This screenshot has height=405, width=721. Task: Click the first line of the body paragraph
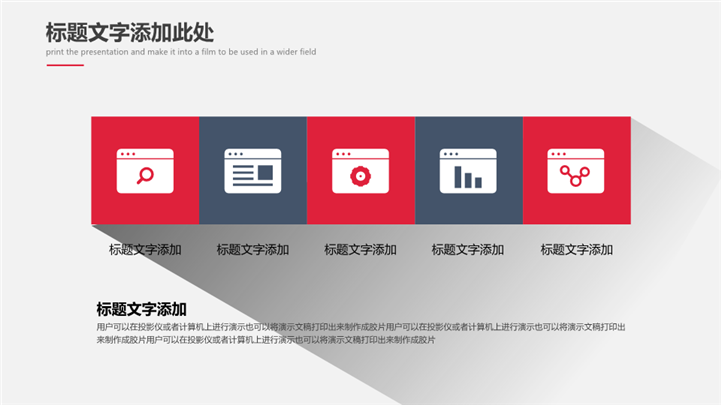(360, 327)
